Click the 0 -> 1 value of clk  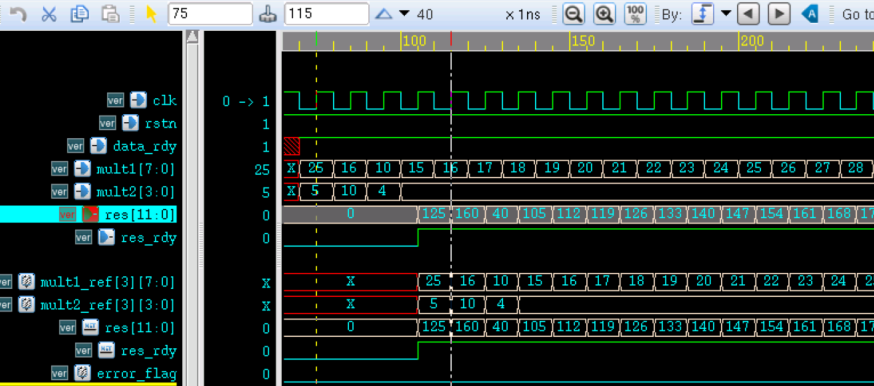(246, 101)
